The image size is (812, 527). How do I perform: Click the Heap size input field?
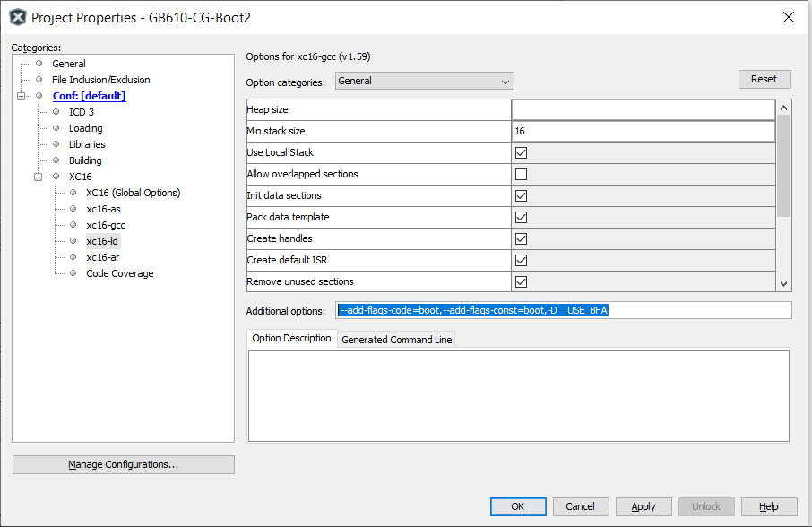642,109
